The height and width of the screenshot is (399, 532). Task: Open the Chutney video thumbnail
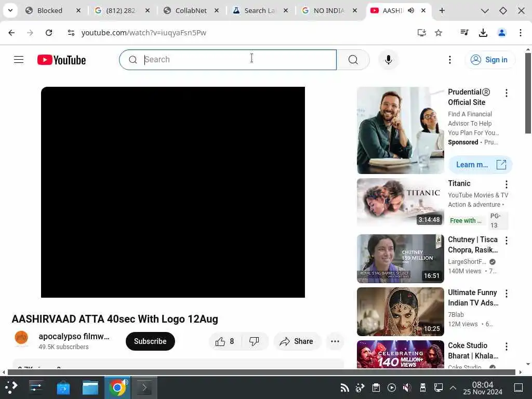click(x=401, y=259)
